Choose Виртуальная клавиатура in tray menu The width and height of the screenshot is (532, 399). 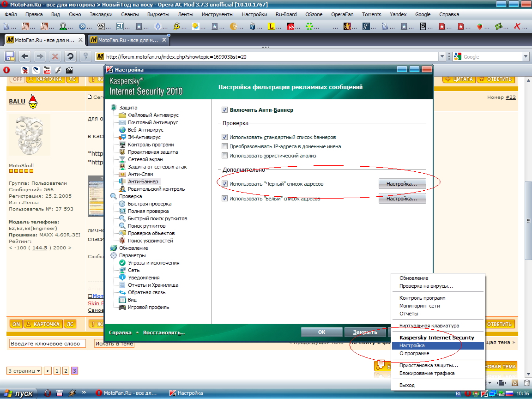(x=438, y=326)
